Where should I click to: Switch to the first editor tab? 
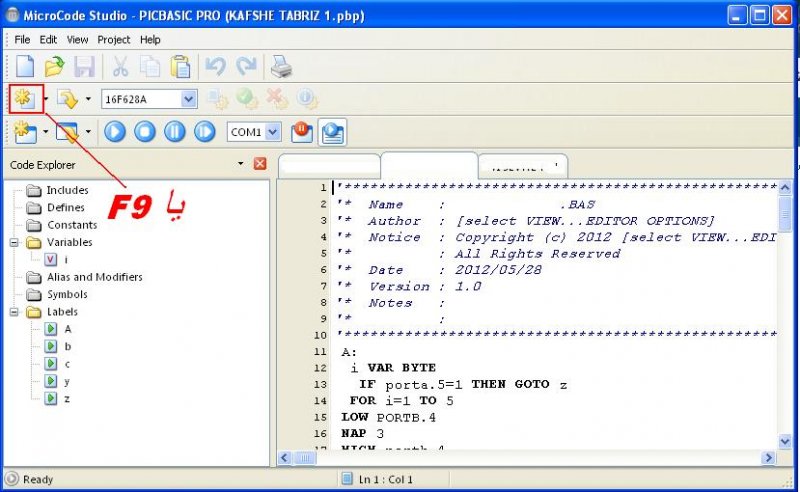329,166
